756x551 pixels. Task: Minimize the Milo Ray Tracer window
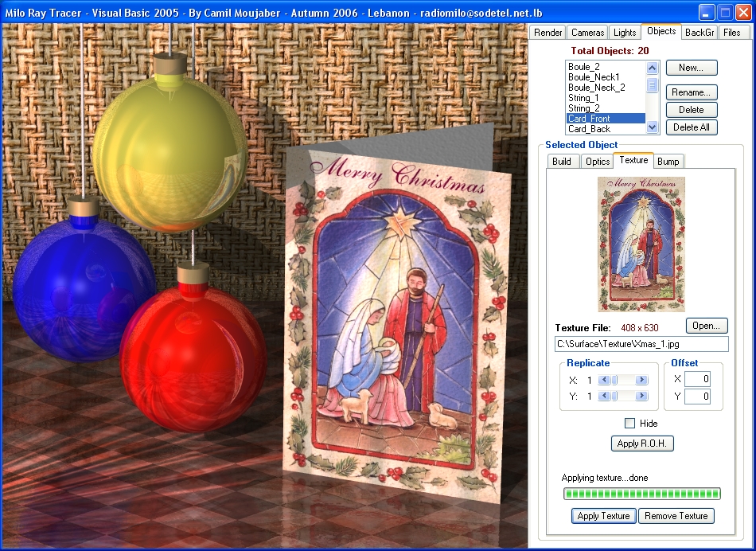[707, 13]
